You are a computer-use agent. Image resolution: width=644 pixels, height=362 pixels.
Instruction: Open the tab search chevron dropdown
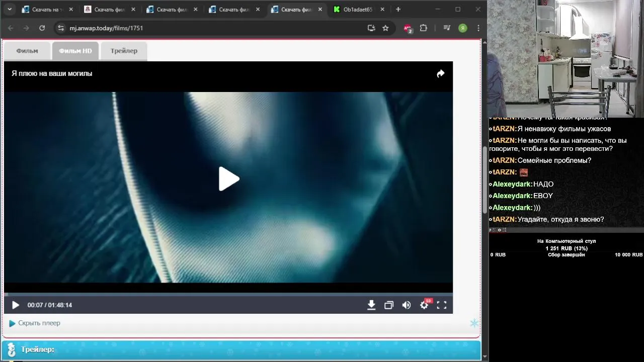9,9
